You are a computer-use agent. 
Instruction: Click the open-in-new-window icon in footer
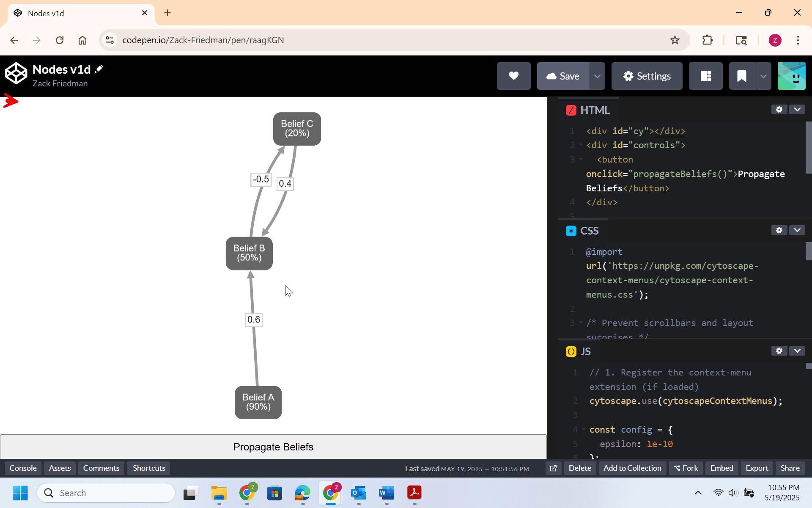(553, 468)
